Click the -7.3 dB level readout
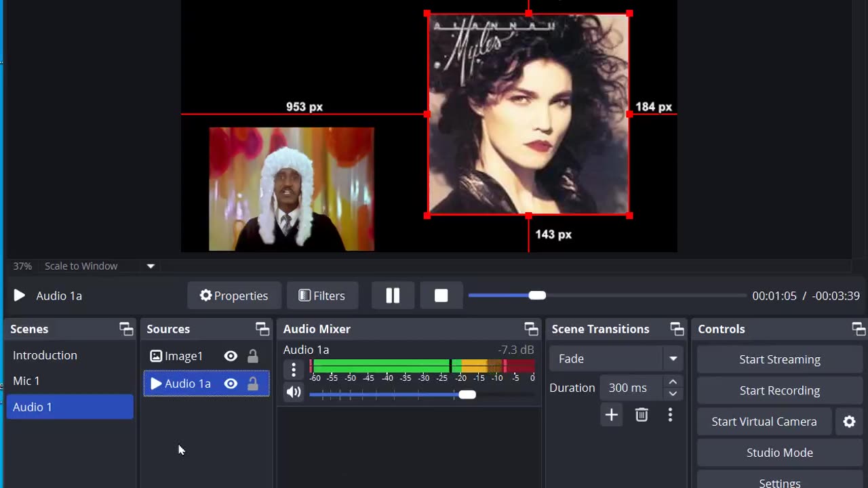The height and width of the screenshot is (488, 868). [516, 350]
